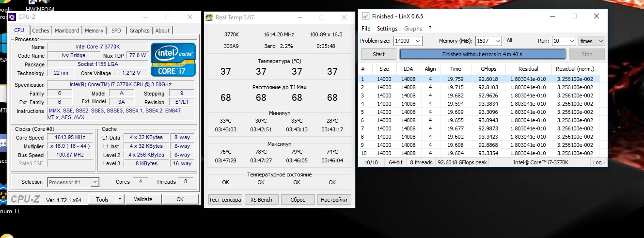Expand the Run count dropdown in LinX
The height and width of the screenshot is (238, 644).
[x=571, y=41]
